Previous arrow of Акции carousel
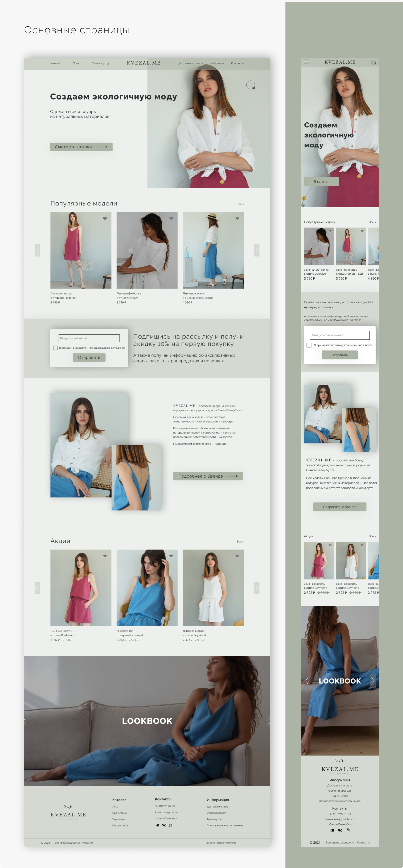Screen dimensions: 403x868 tap(37, 588)
